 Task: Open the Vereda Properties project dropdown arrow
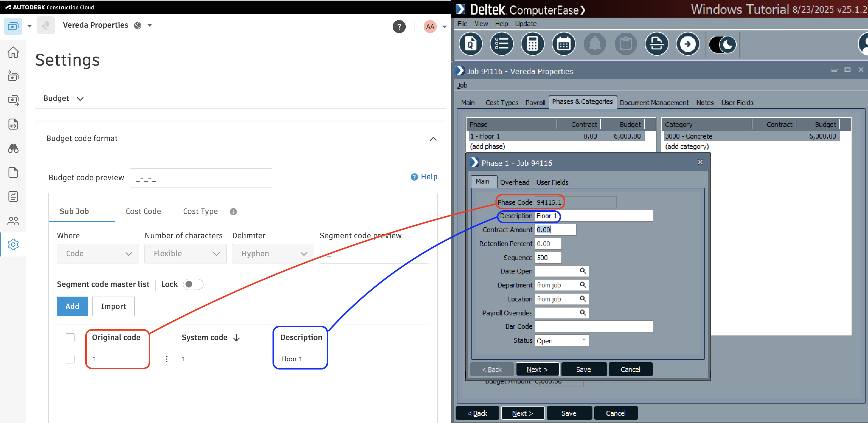tap(150, 25)
